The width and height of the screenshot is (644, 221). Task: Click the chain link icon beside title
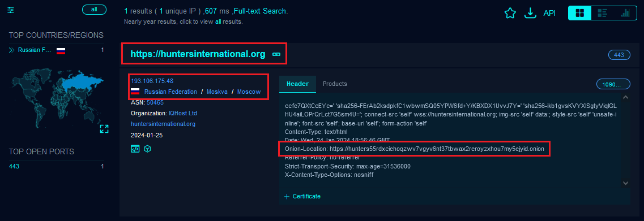[x=276, y=54]
